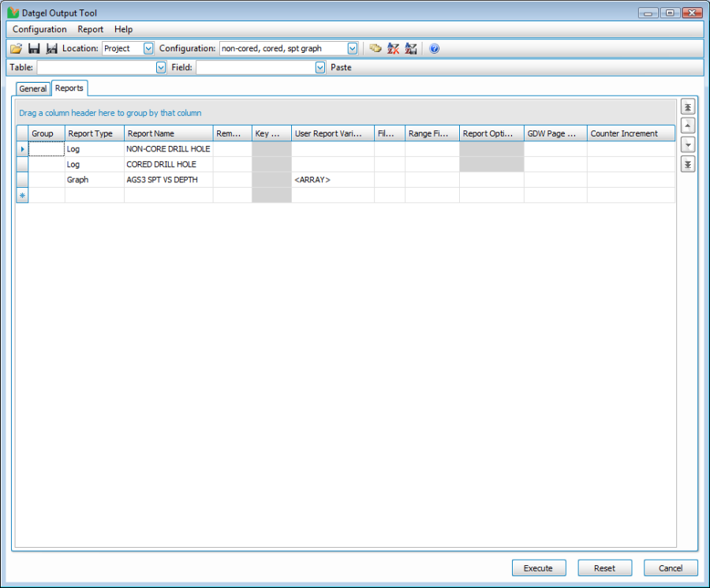The height and width of the screenshot is (588, 710).
Task: Expand the Field dropdown
Action: click(319, 68)
